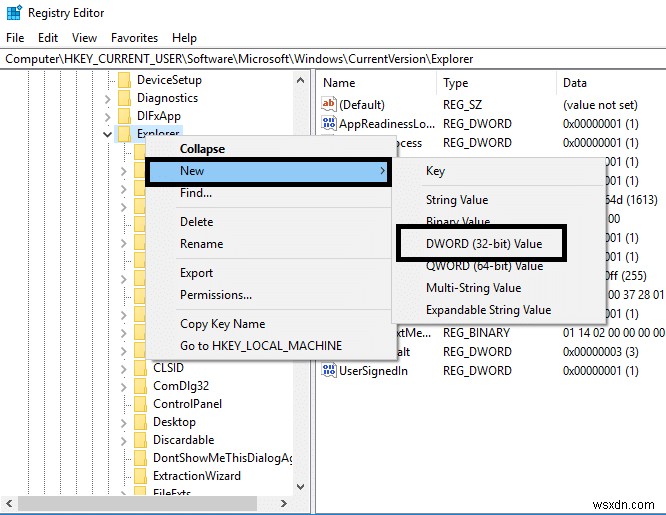This screenshot has width=666, height=515.
Task: Click the DeviceSetup folder icon
Action: click(x=124, y=80)
